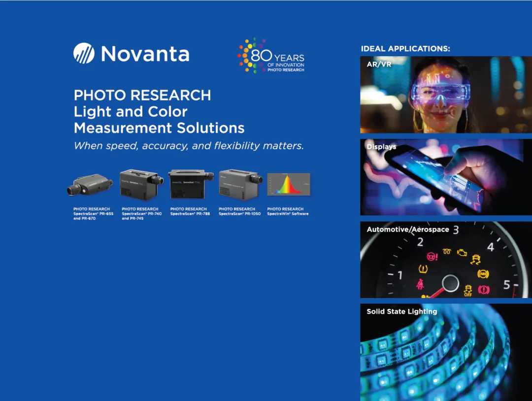
Task: Open the Automotive/Aerospace application image
Action: (446, 260)
